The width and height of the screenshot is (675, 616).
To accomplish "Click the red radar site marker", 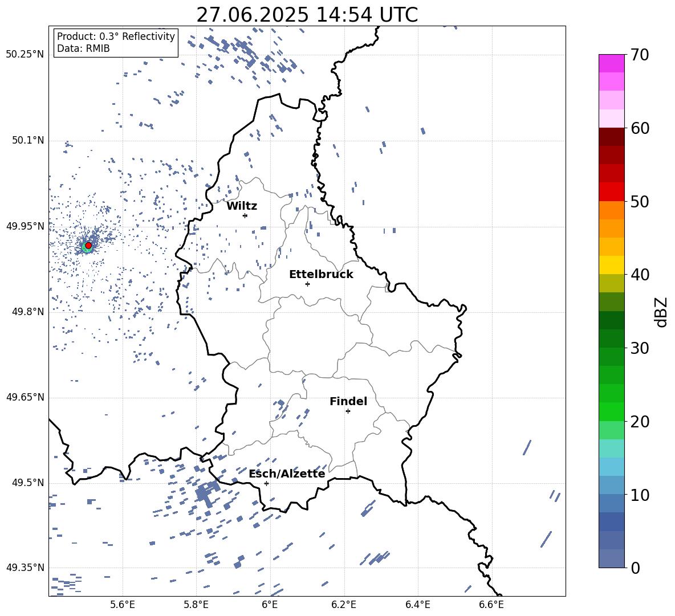I will 88,246.
